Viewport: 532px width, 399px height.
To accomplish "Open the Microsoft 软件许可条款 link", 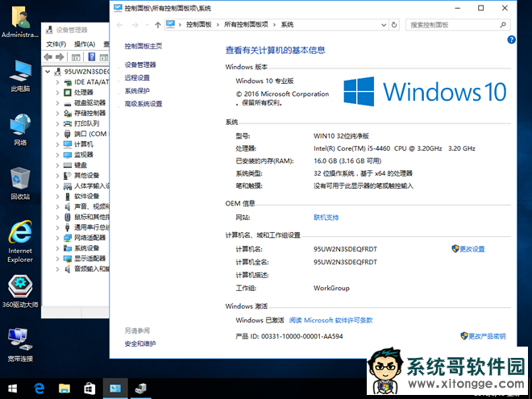I will click(x=330, y=320).
